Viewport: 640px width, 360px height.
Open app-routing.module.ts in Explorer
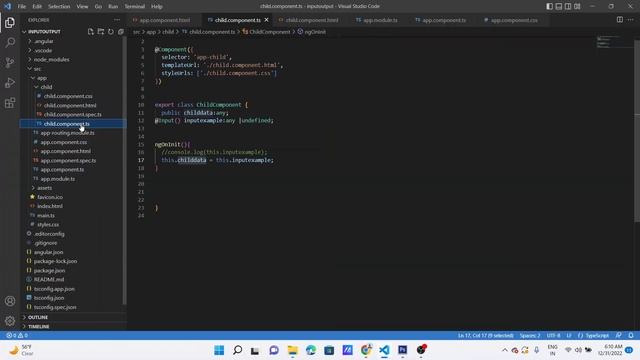[x=67, y=133]
